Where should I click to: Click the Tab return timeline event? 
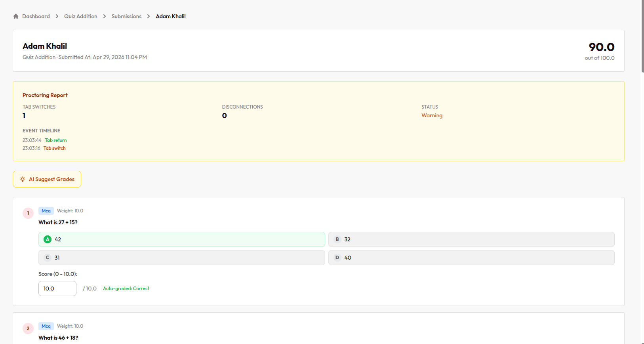tap(56, 140)
